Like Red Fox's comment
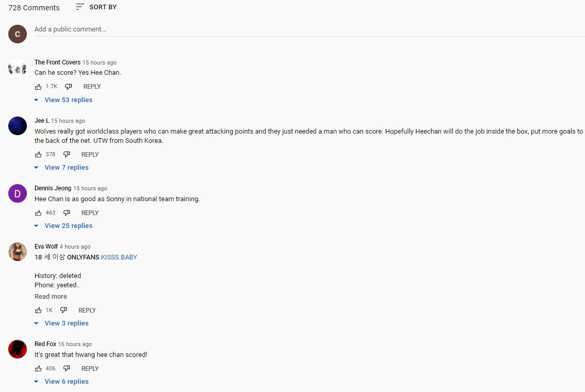The width and height of the screenshot is (585, 392). [x=38, y=369]
